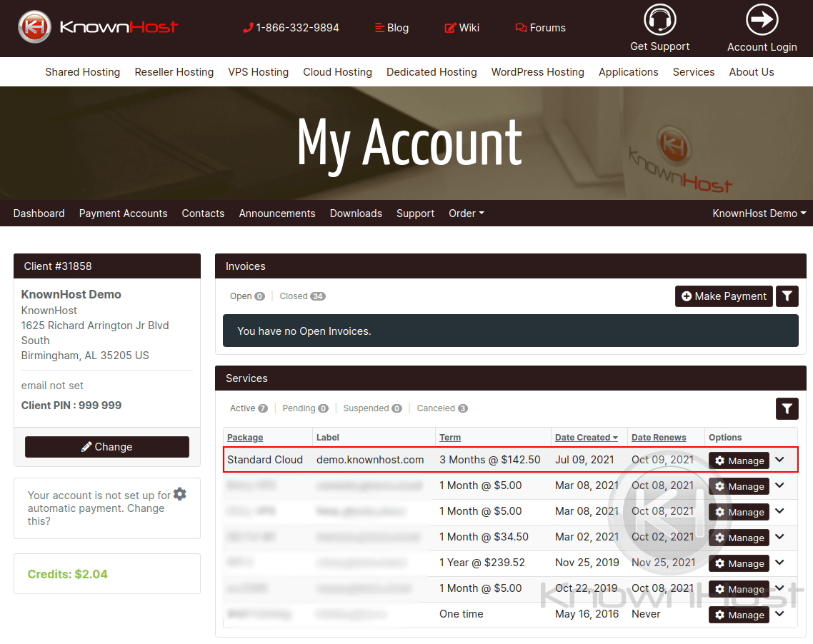Open the Services filter funnel icon
The height and width of the screenshot is (644, 813).
(x=787, y=409)
